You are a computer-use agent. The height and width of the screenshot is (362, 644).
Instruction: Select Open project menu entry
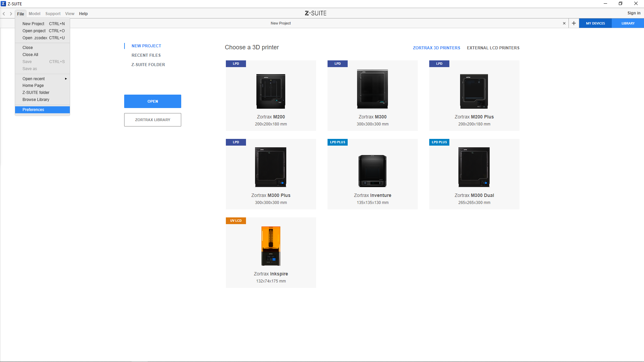tap(43, 31)
